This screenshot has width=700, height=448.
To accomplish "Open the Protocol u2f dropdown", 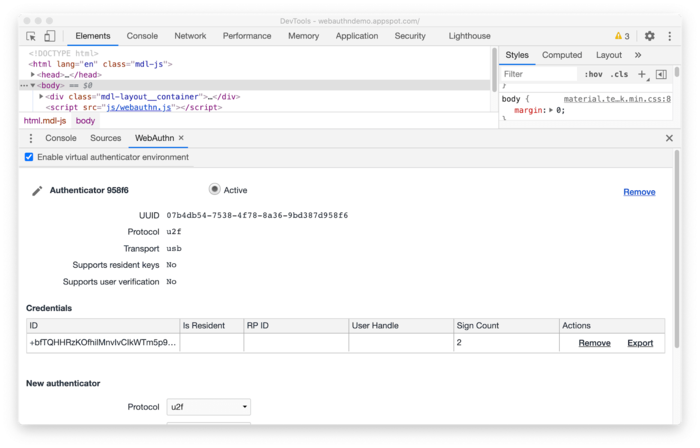I will pos(208,407).
